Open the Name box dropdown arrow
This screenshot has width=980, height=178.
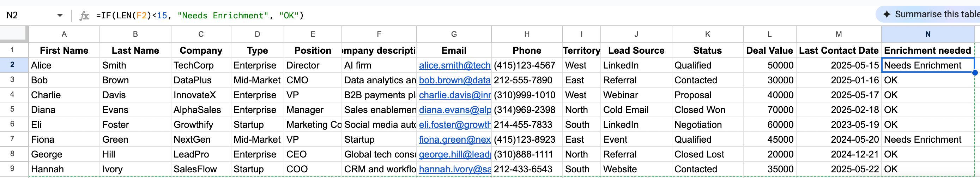point(60,16)
